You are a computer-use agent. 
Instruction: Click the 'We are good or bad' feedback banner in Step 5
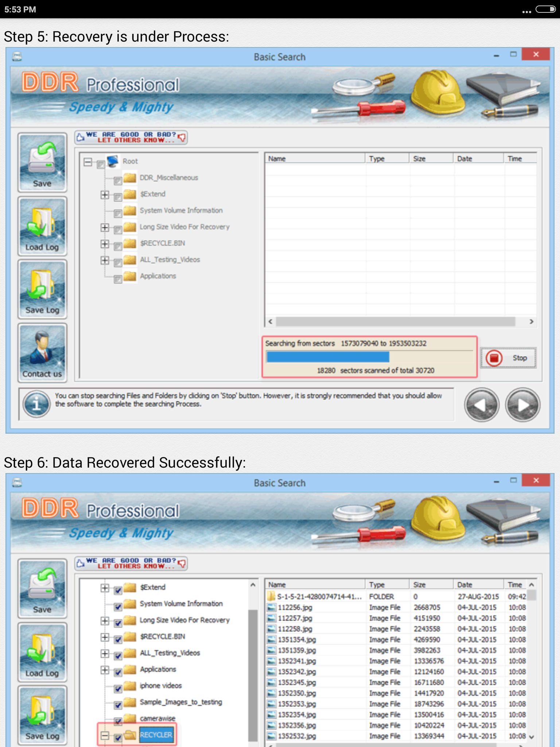tap(131, 138)
